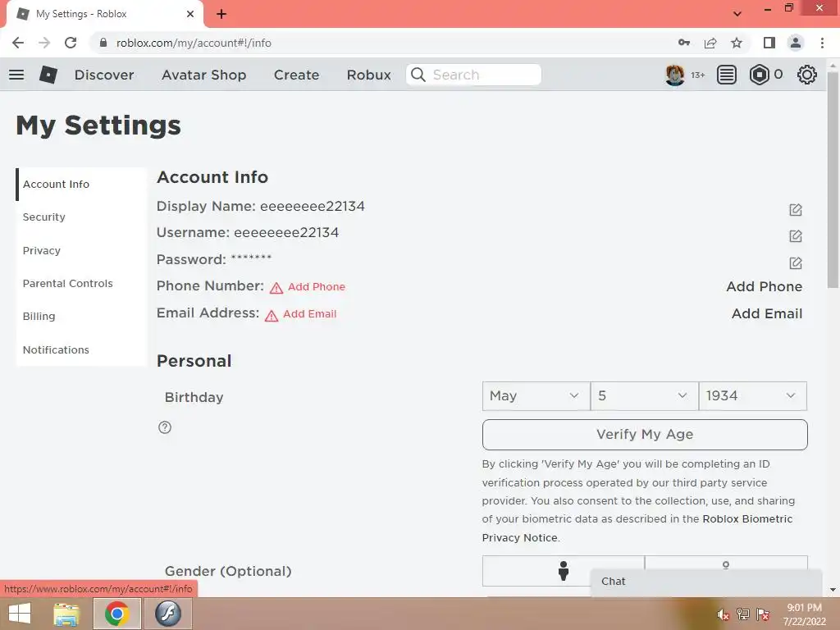Open a new browser tab
840x630 pixels.
221,14
